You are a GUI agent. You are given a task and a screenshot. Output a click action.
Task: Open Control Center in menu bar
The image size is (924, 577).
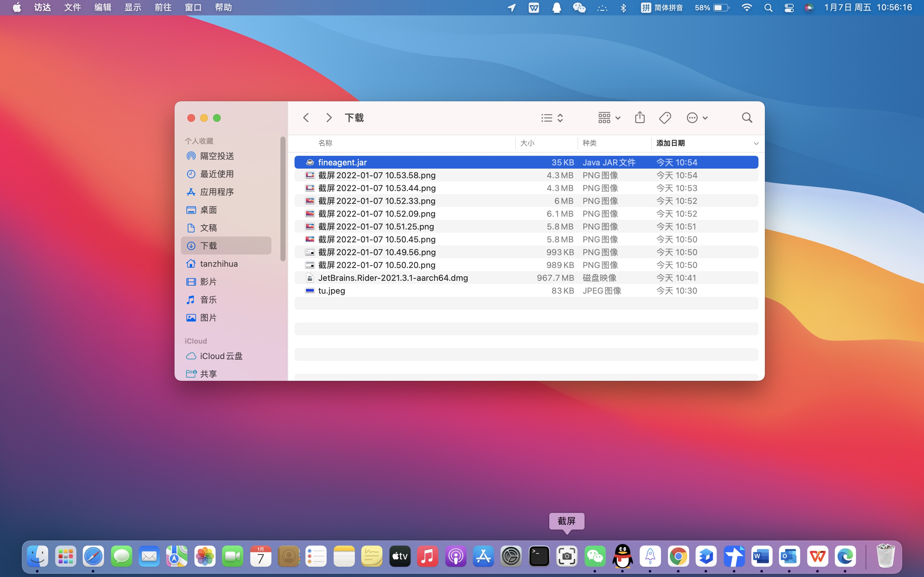pyautogui.click(x=789, y=8)
